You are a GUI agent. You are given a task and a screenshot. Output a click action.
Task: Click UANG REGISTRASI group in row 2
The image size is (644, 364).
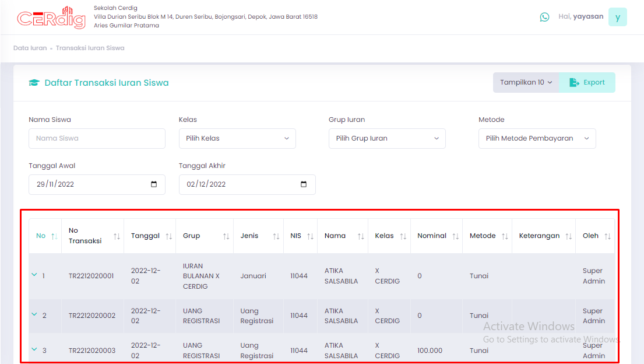(x=201, y=316)
